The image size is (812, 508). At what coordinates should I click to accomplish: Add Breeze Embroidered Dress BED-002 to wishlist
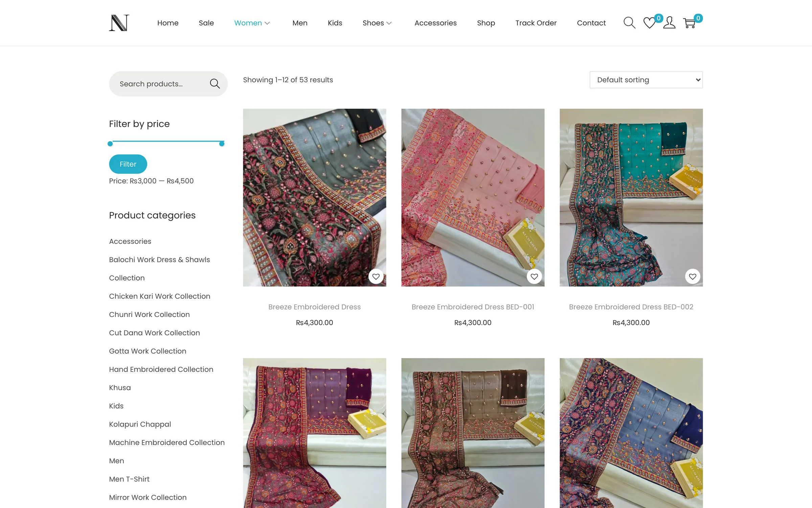693,277
